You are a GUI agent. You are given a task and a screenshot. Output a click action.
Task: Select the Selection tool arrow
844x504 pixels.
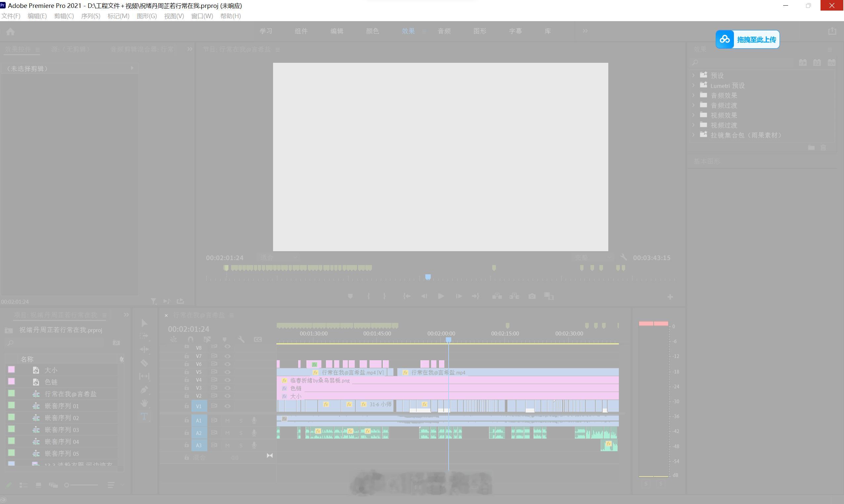[144, 323]
